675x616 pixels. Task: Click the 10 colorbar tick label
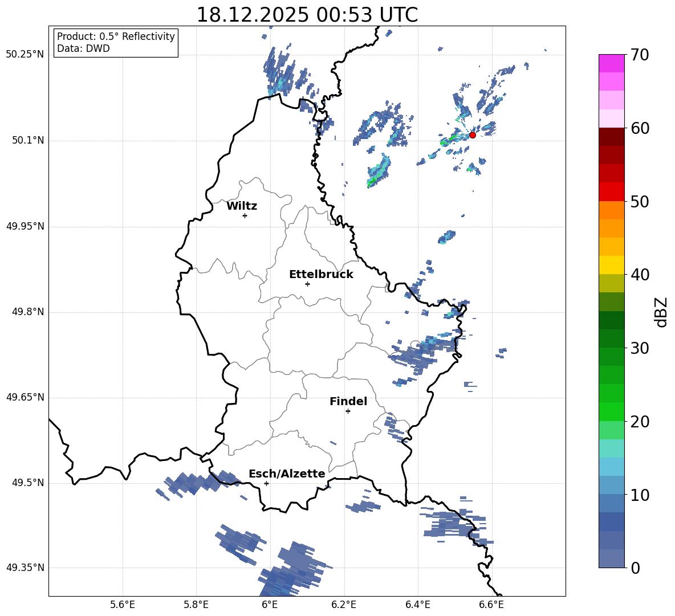[x=640, y=495]
